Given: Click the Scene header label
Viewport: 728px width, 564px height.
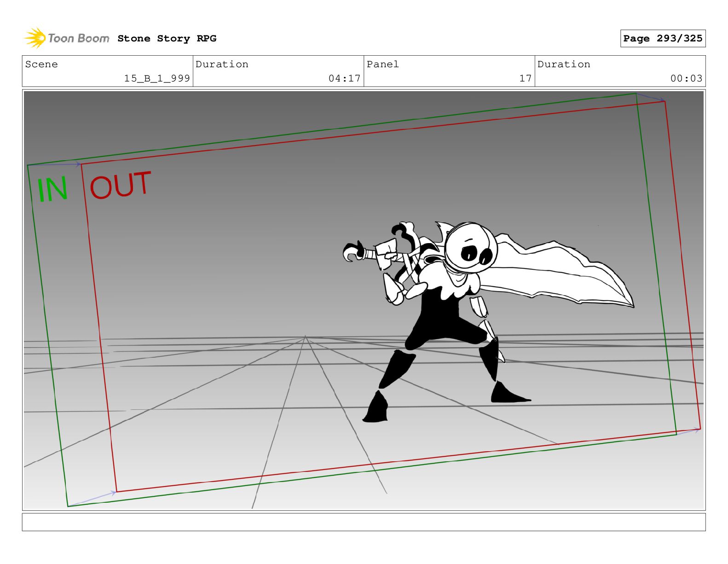Looking at the screenshot, I should coord(41,64).
